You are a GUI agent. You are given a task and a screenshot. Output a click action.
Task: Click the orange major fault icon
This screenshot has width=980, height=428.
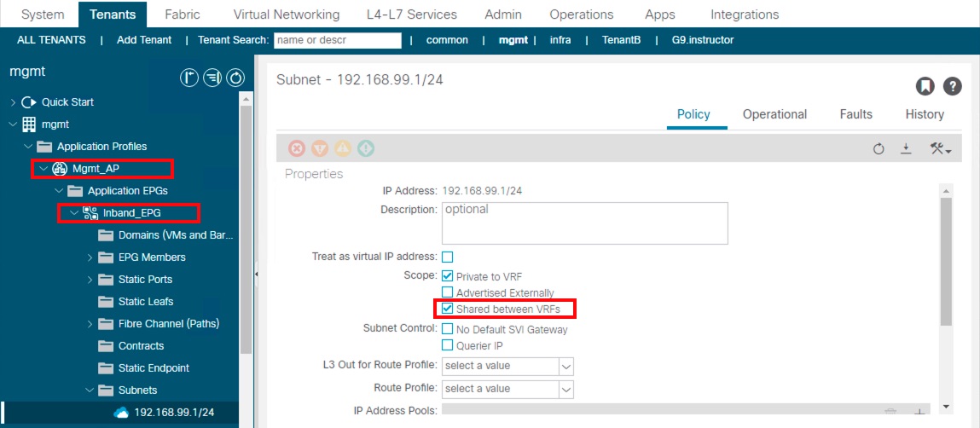(320, 148)
